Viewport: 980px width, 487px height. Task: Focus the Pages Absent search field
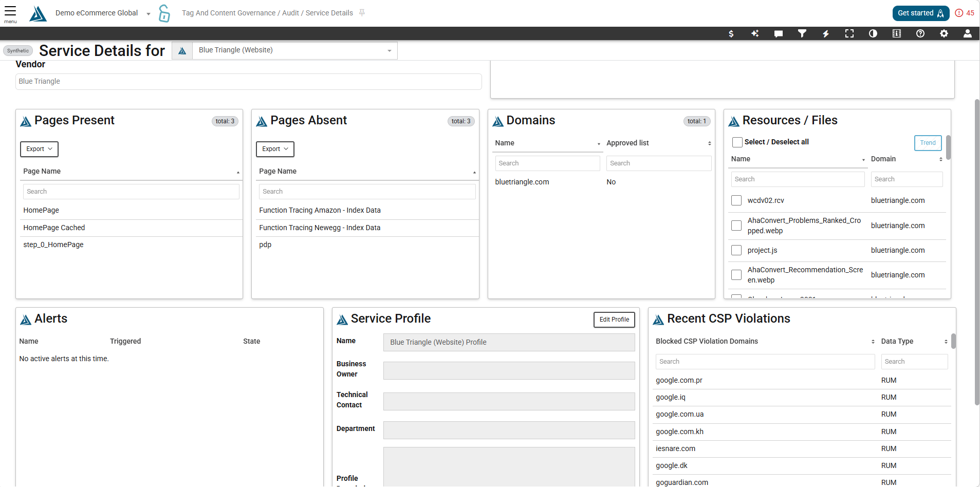pyautogui.click(x=367, y=192)
